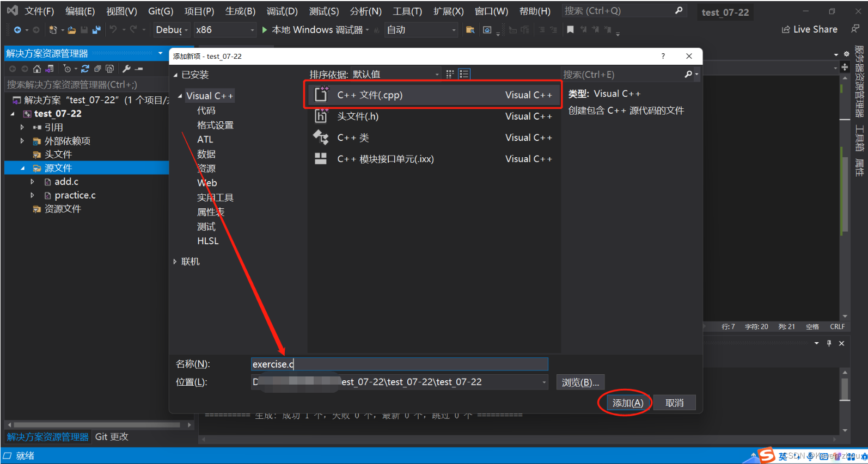Viewport: 868px width, 464px height.
Task: Open the 自动 dropdown in the toolbar
Action: tap(421, 30)
